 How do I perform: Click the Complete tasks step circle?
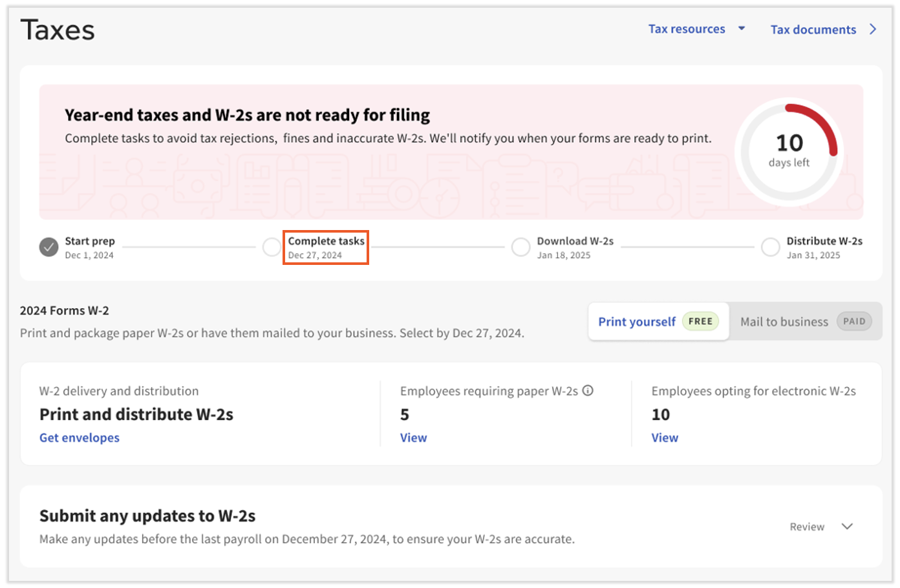272,247
